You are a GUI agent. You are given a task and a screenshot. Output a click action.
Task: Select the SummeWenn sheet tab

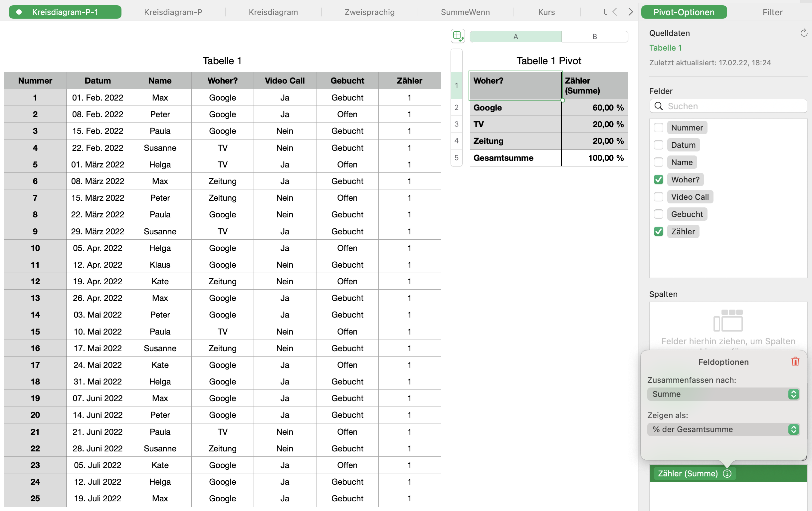pyautogui.click(x=465, y=12)
